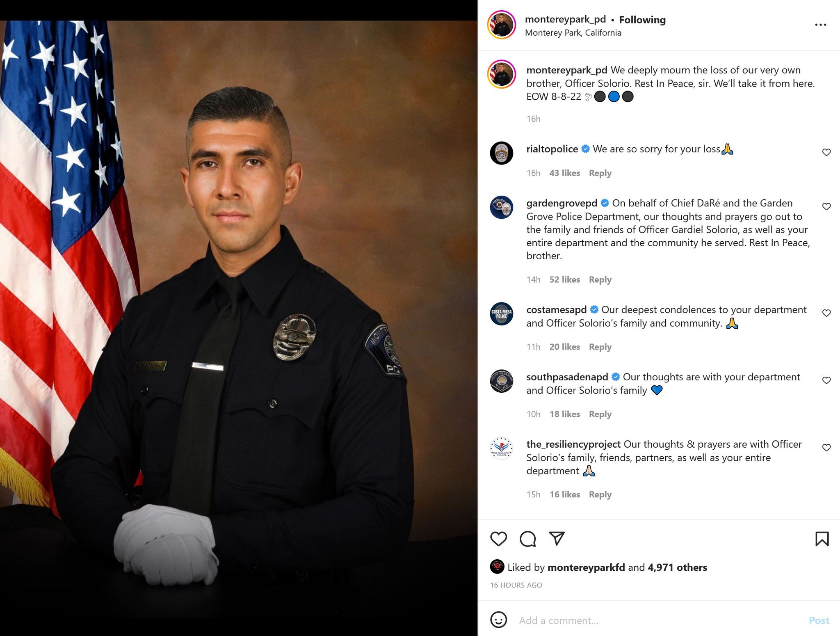
Task: Open the three-dot more options menu
Action: 820,25
